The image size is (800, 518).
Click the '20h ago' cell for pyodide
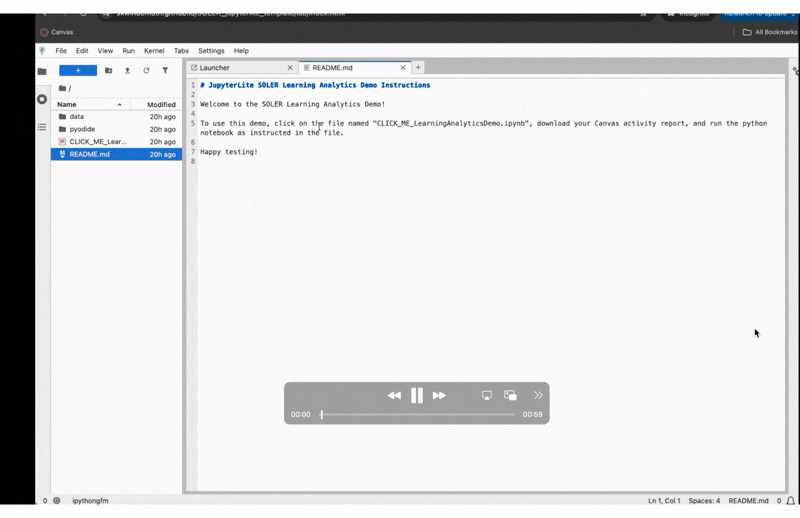click(162, 129)
